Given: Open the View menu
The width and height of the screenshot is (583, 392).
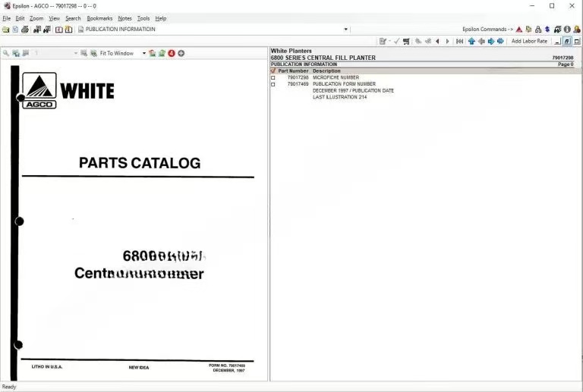Looking at the screenshot, I should 55,18.
